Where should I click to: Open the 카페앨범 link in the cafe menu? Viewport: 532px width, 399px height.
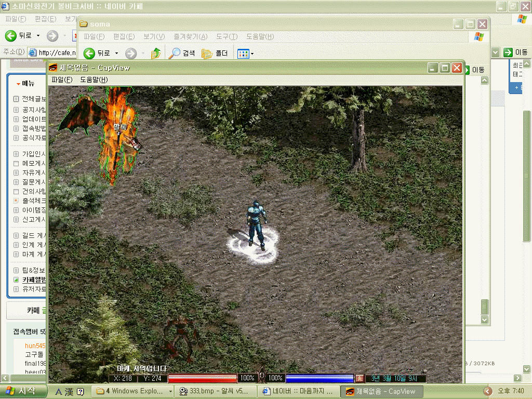point(34,280)
